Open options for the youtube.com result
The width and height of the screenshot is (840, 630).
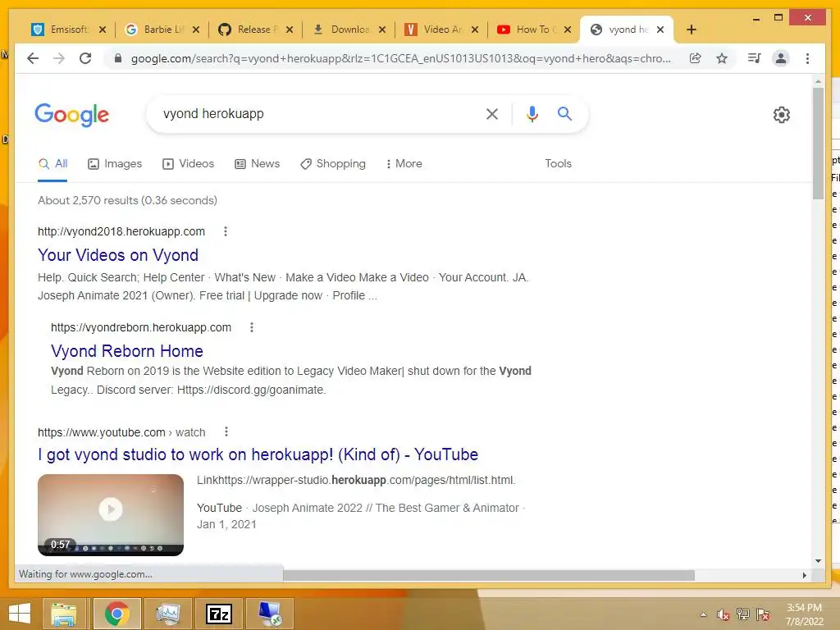(x=226, y=431)
